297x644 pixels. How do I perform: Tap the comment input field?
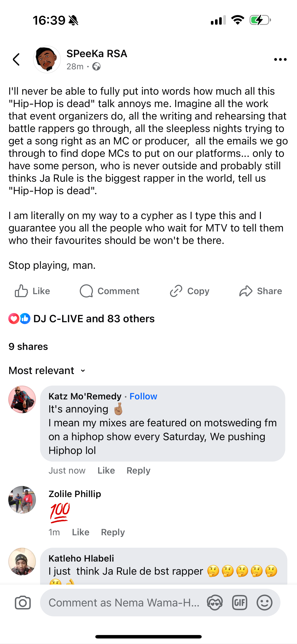pos(124,603)
